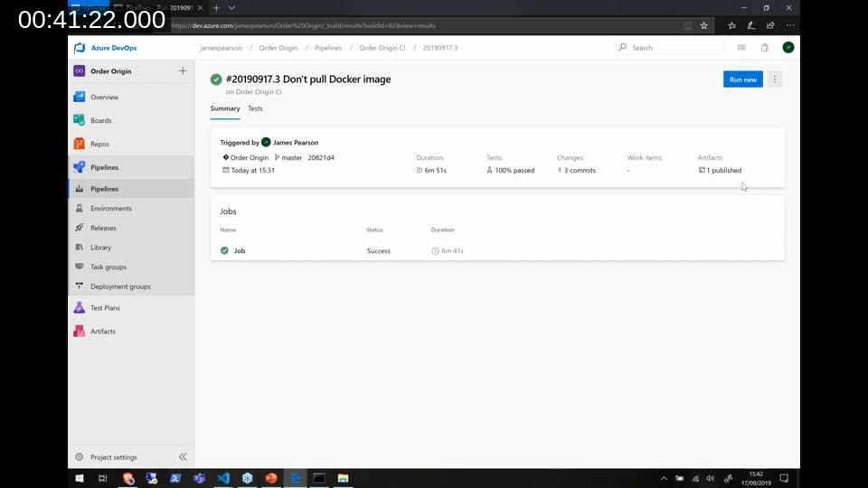The width and height of the screenshot is (868, 488).
Task: Click the Order Origin breadcrumb
Action: (278, 48)
